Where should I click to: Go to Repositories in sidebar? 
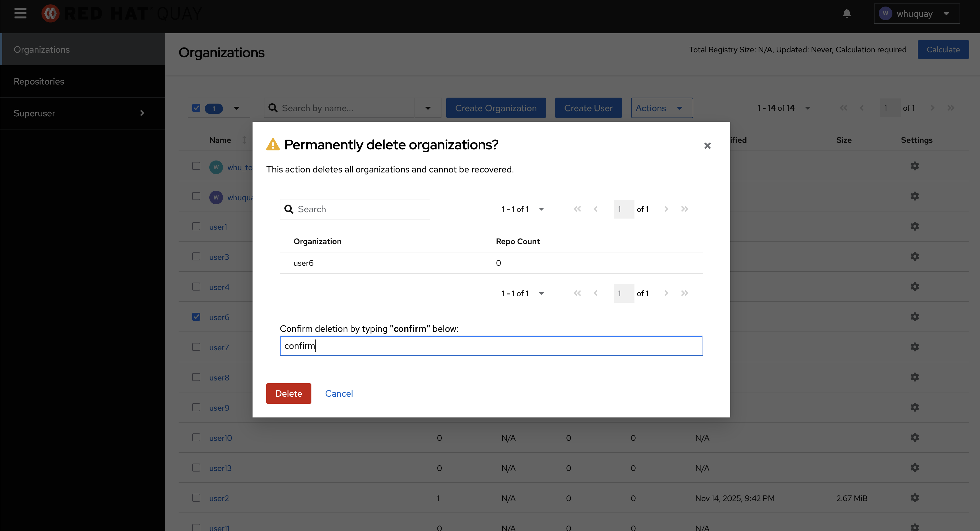coord(39,81)
